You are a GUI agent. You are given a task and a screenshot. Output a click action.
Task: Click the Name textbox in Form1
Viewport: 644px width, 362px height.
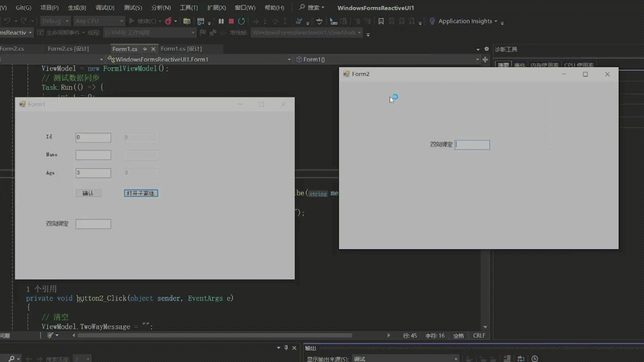coord(93,155)
